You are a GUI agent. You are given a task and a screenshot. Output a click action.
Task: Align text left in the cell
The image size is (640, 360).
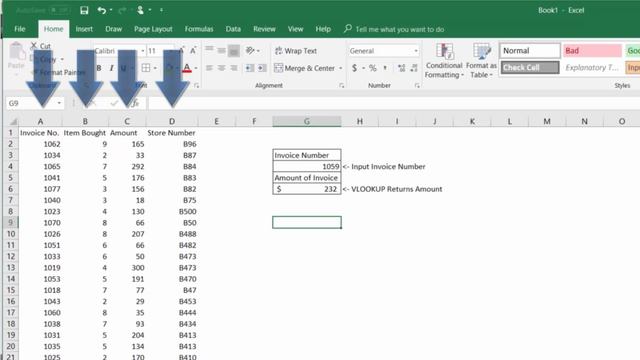coord(209,68)
